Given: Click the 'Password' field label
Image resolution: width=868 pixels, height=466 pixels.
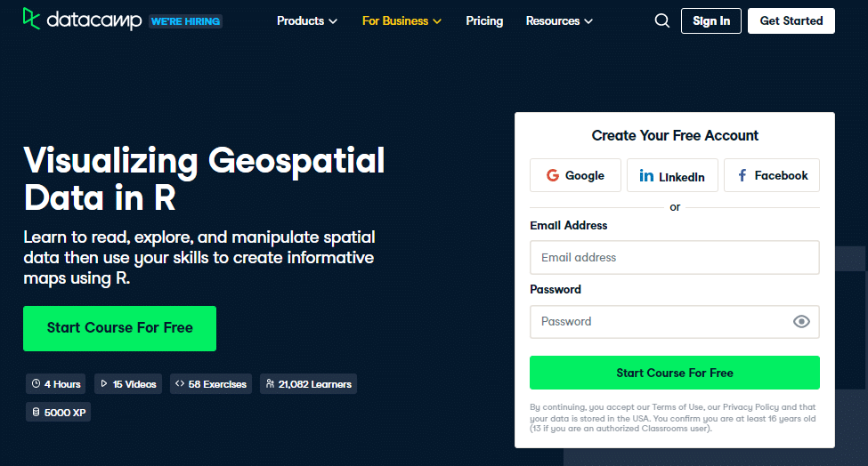Looking at the screenshot, I should pyautogui.click(x=556, y=290).
